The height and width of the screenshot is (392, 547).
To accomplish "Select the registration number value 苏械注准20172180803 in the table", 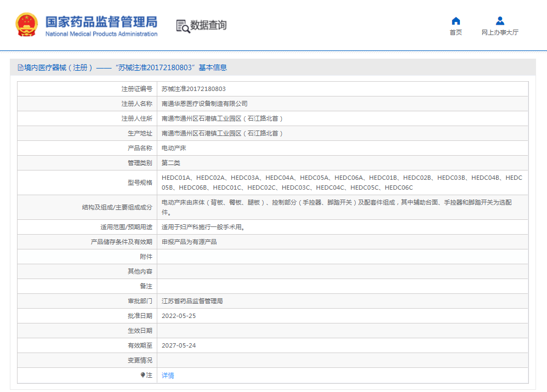I will click(x=193, y=89).
